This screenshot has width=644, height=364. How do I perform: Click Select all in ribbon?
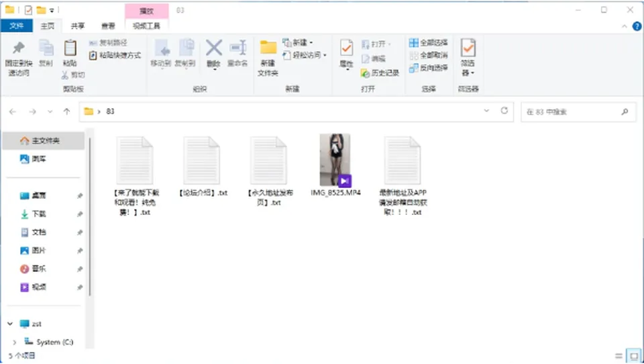tap(429, 43)
